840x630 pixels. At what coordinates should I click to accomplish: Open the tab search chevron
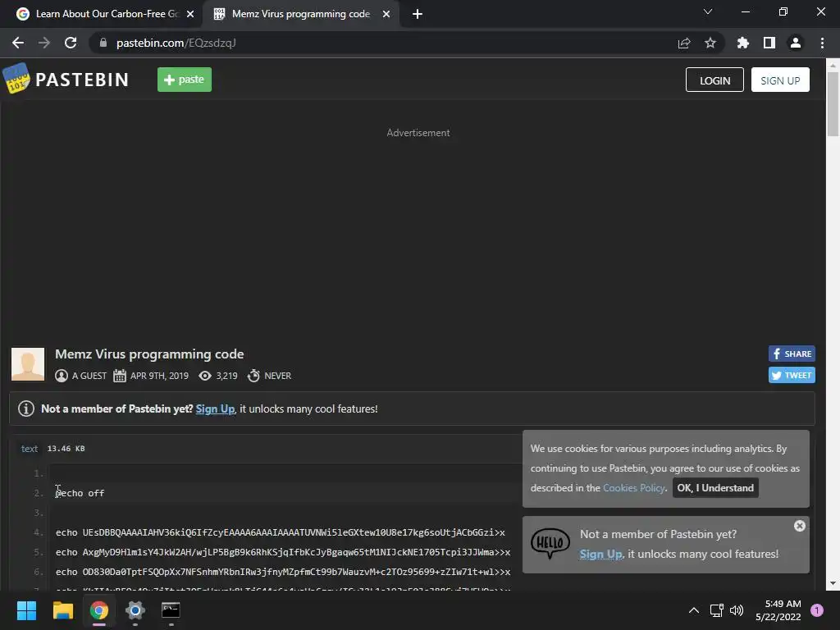tap(708, 11)
